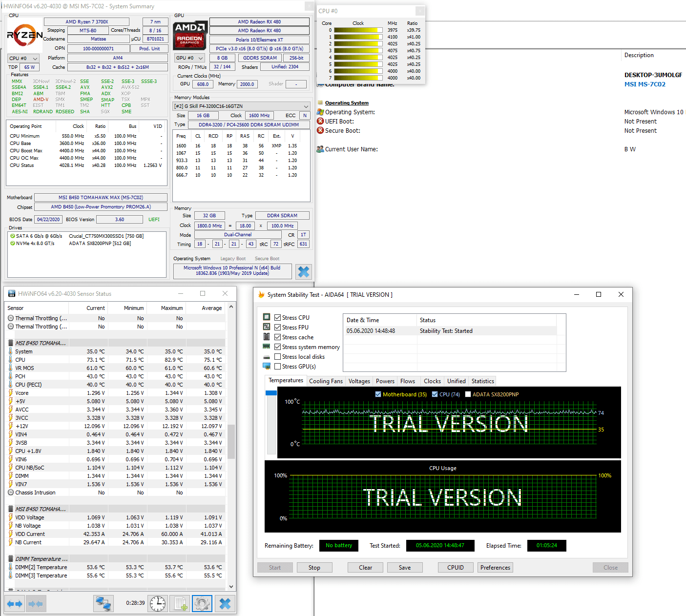Click the log-to-file spreadsheet icon

[x=181, y=603]
